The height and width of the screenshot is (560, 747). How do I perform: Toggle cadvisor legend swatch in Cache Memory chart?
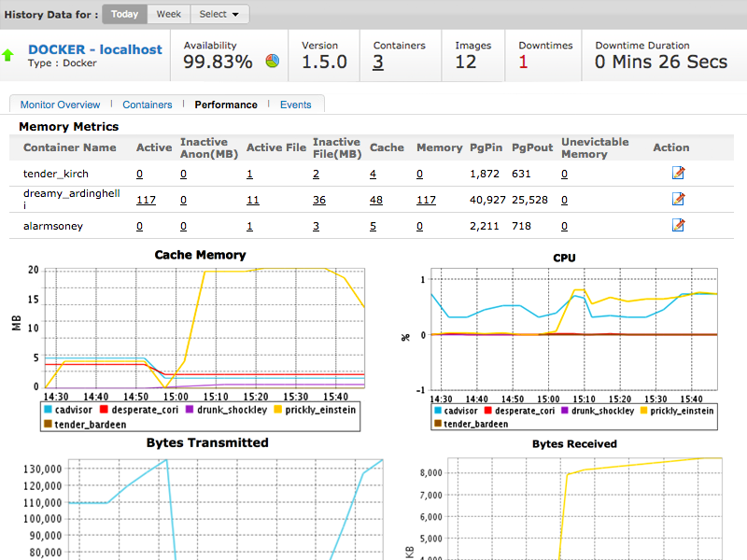click(x=48, y=409)
